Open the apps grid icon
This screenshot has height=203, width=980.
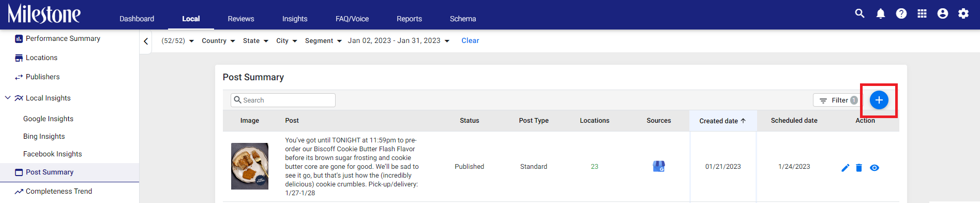(x=922, y=13)
